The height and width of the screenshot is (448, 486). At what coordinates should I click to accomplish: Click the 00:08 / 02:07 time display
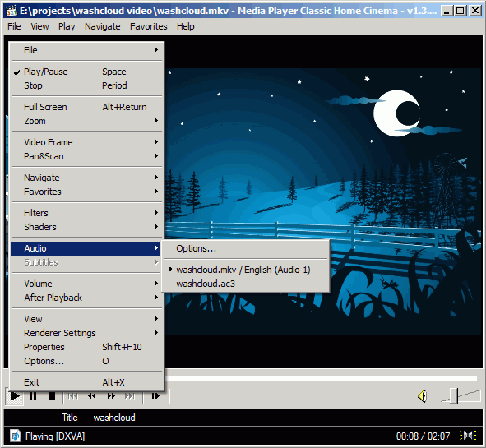point(423,436)
